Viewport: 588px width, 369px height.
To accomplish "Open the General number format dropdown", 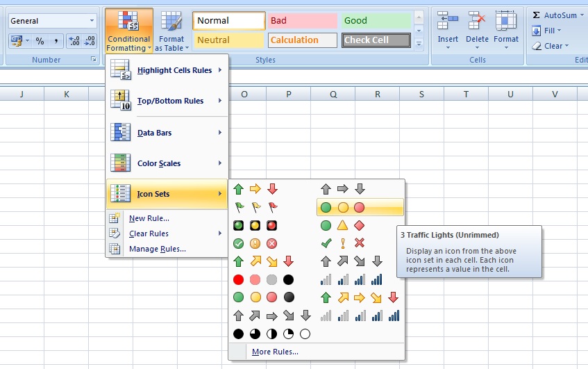I will tap(92, 21).
